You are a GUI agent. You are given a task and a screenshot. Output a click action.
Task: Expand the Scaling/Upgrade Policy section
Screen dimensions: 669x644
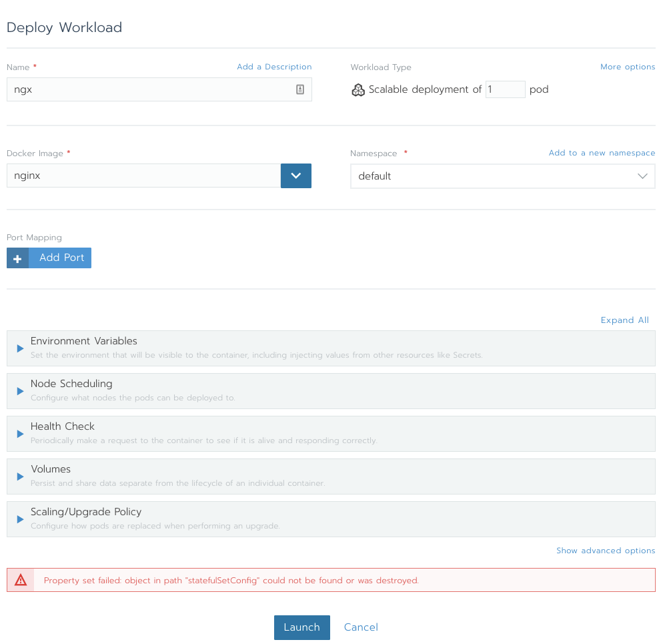click(x=331, y=519)
